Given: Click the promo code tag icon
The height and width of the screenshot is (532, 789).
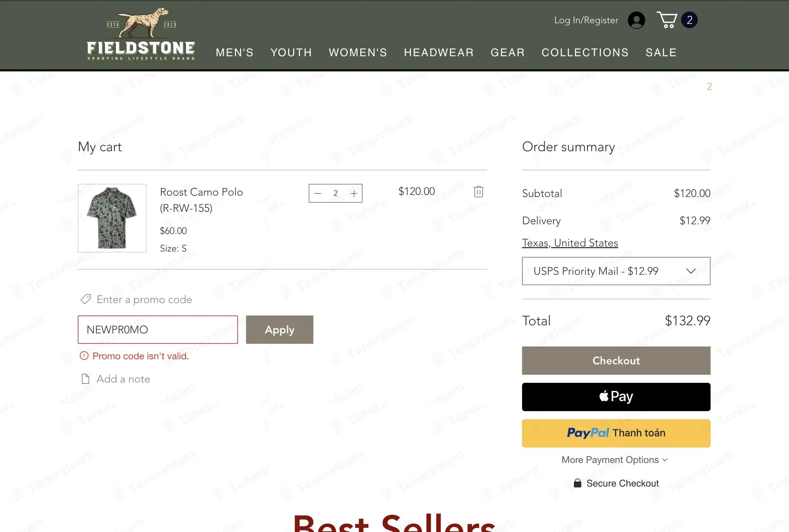Looking at the screenshot, I should point(85,299).
